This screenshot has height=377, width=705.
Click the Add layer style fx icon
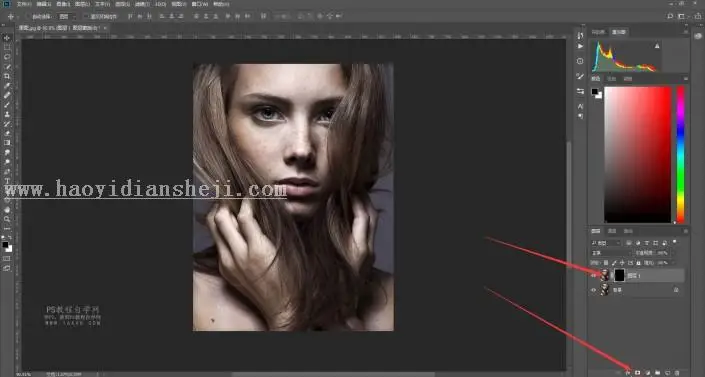628,373
